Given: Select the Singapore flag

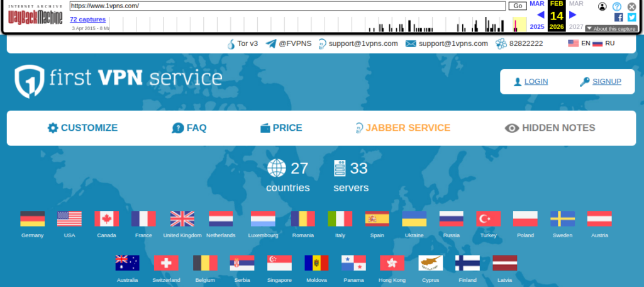Looking at the screenshot, I should pyautogui.click(x=280, y=263).
